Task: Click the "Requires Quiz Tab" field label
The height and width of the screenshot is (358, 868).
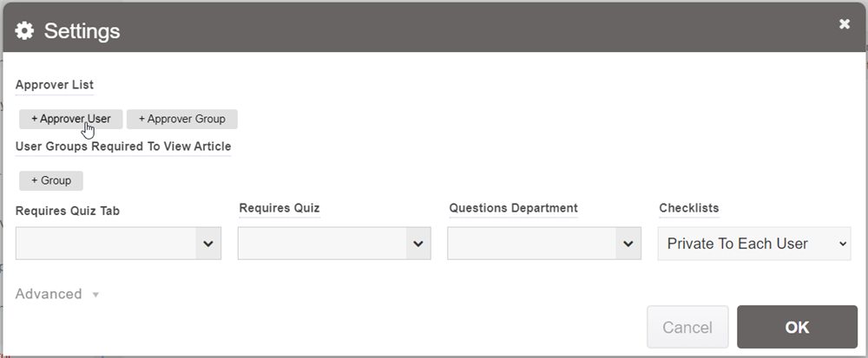Action: 68,210
